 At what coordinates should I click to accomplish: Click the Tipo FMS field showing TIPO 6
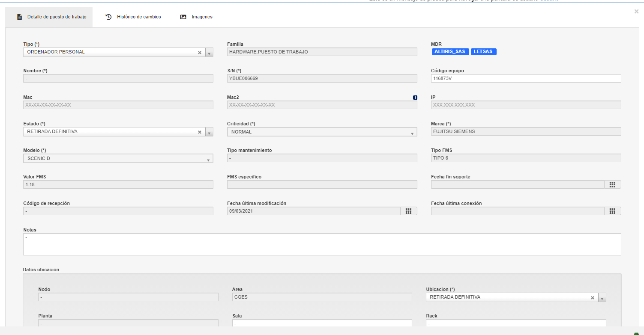pyautogui.click(x=526, y=158)
